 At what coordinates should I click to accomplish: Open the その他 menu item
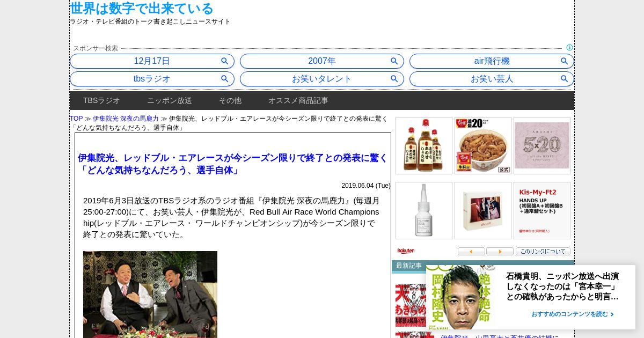click(x=230, y=100)
